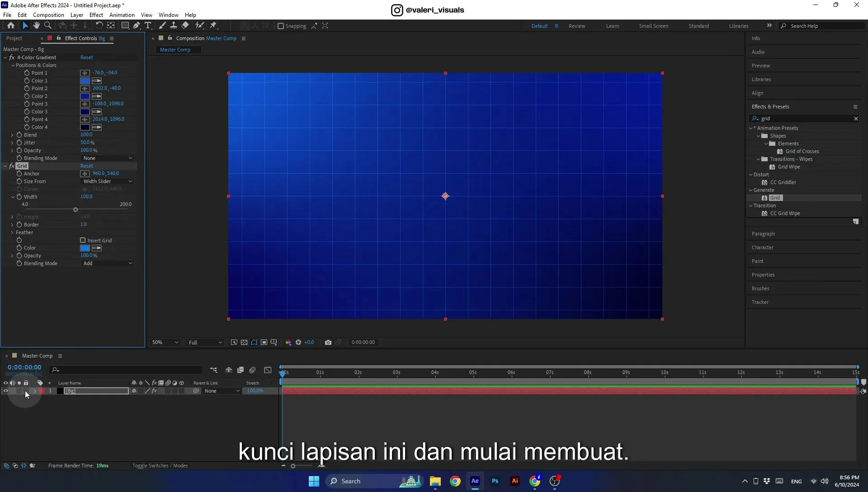
Task: Open the Animation menu
Action: pos(122,15)
